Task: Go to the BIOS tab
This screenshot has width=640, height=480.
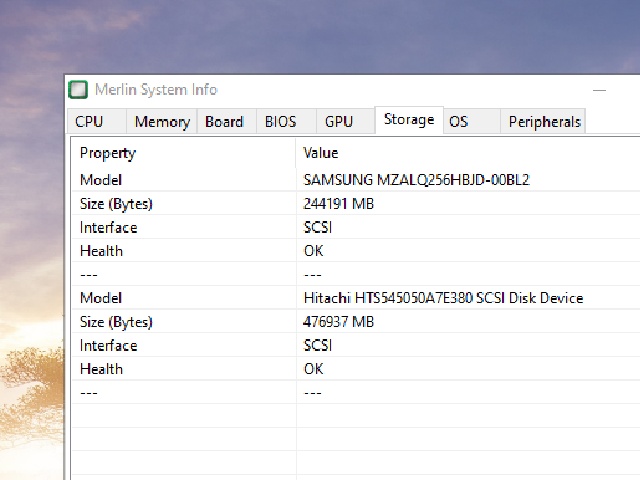Action: tap(281, 122)
